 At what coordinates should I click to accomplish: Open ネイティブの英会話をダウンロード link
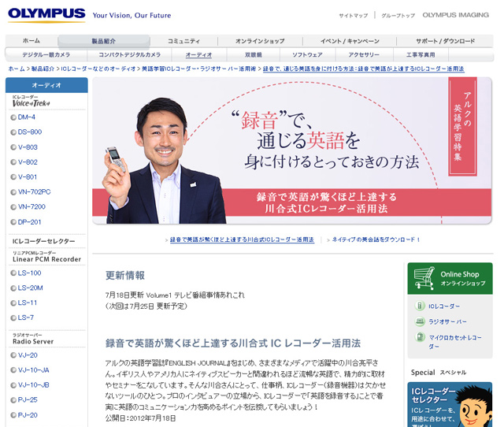pyautogui.click(x=376, y=239)
